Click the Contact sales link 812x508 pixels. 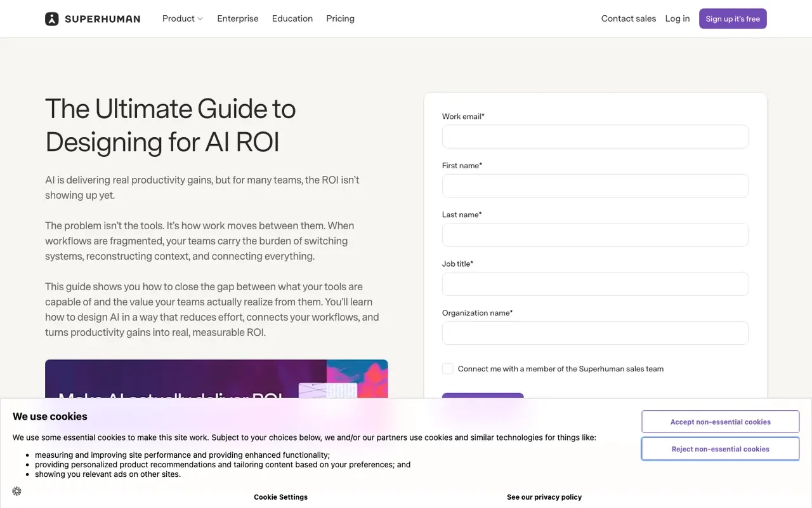pos(629,18)
